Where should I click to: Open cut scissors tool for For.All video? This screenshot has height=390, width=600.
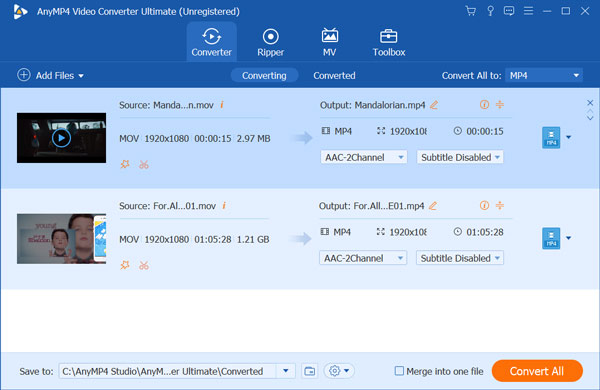tap(144, 265)
